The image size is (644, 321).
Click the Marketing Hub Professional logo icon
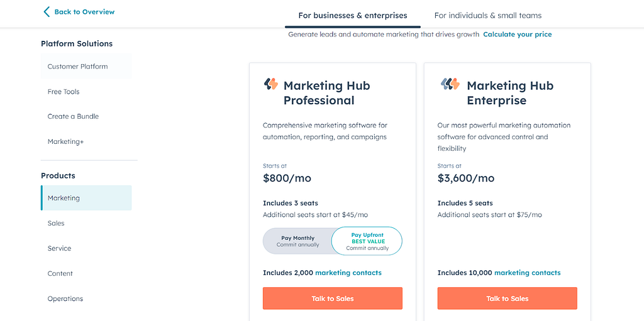270,84
